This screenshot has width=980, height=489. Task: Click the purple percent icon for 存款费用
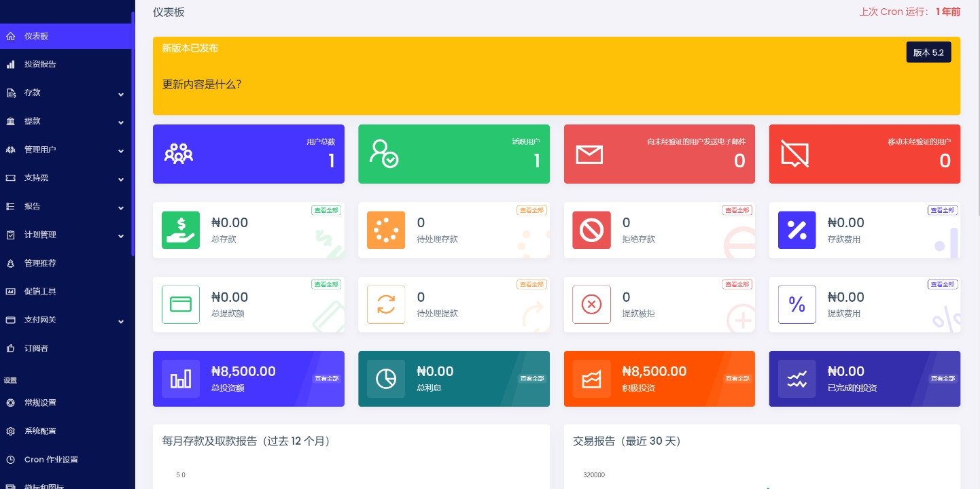click(x=797, y=230)
